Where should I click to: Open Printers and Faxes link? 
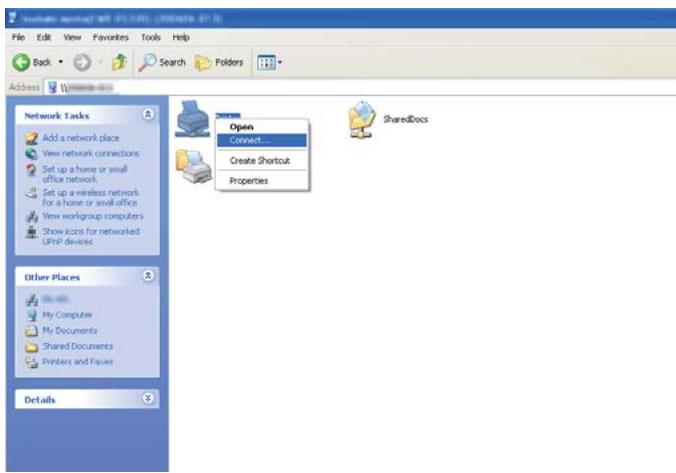pyautogui.click(x=77, y=362)
